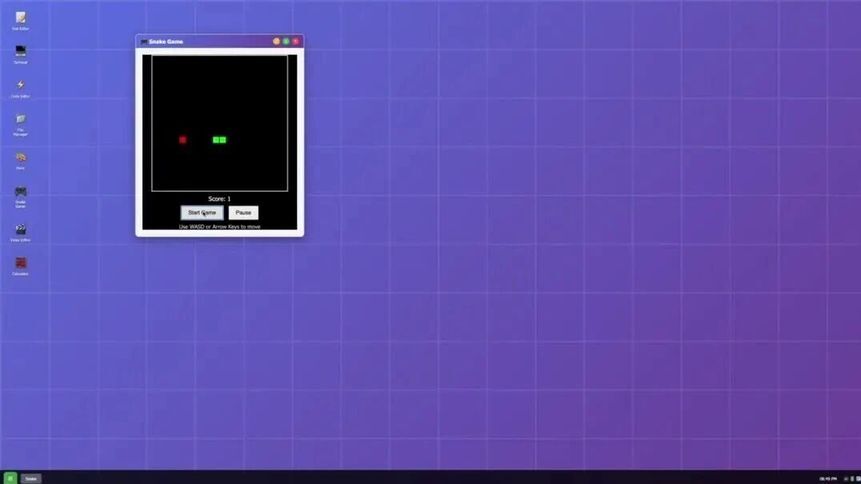This screenshot has height=484, width=861.
Task: Minimize the Snake Game window
Action: (x=276, y=42)
